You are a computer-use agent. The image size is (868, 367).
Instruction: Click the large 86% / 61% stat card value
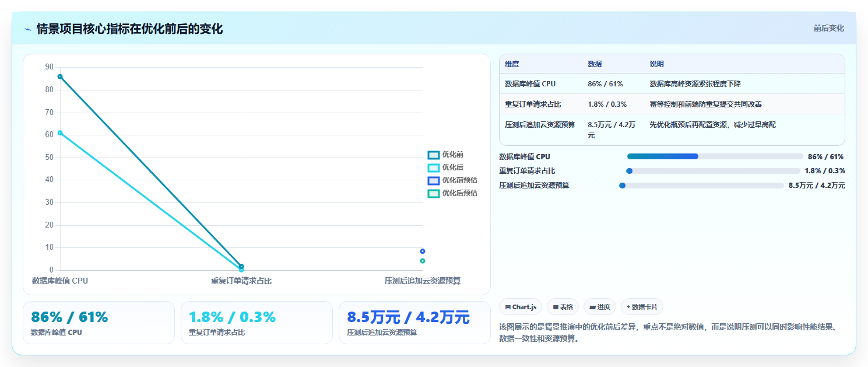(x=69, y=317)
